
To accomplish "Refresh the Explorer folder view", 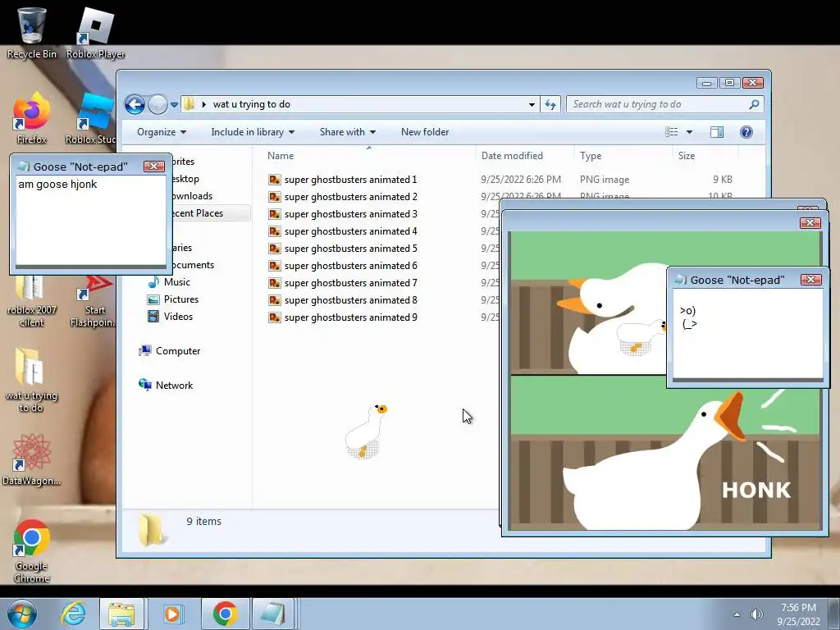I will [550, 104].
